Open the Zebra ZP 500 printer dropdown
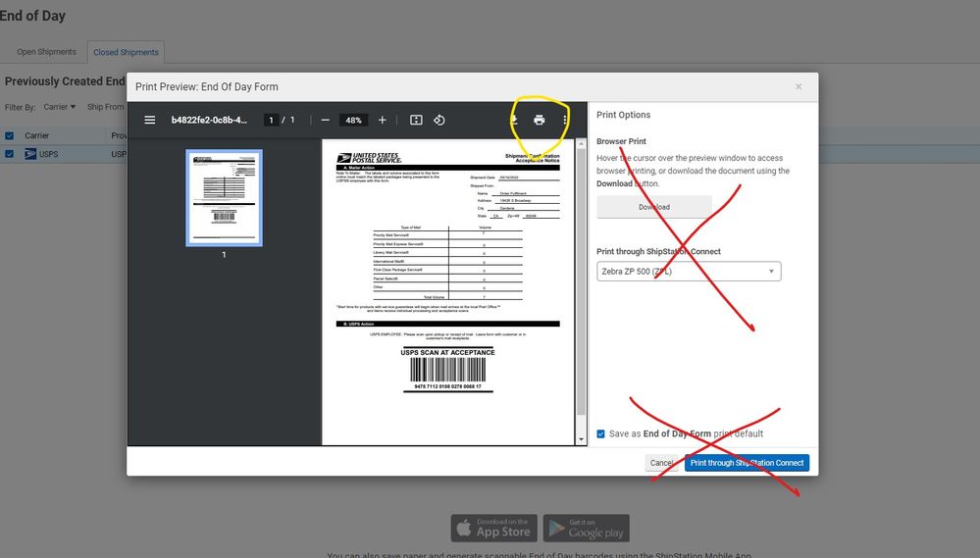Viewport: 980px width, 558px height. tap(689, 271)
